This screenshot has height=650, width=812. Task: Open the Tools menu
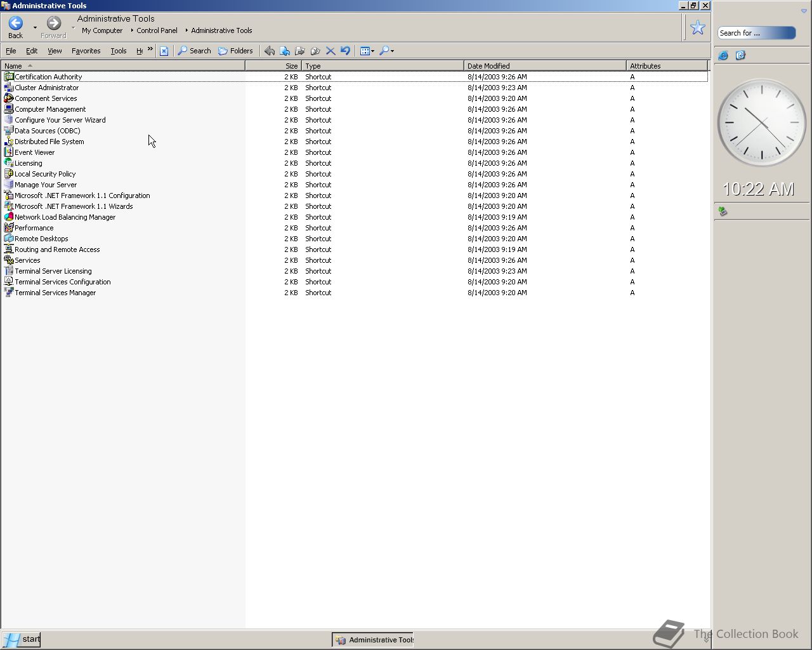pyautogui.click(x=119, y=51)
